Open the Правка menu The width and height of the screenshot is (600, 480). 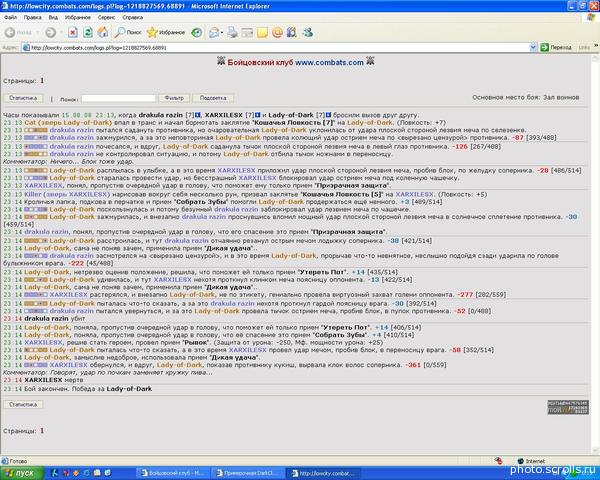[32, 17]
